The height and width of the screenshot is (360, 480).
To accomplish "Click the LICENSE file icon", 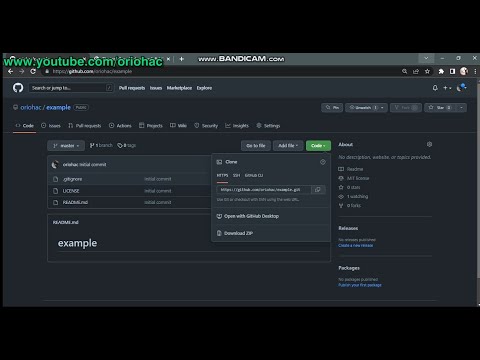I will coord(56,191).
